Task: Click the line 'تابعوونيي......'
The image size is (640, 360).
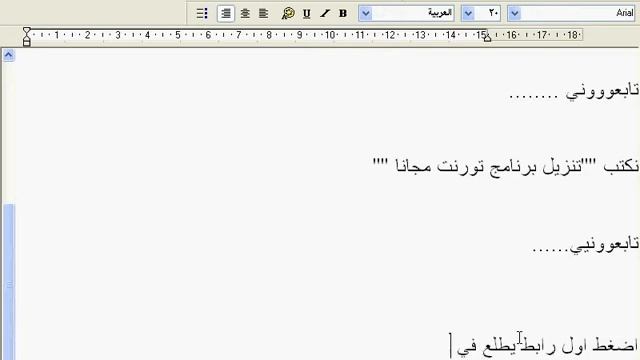Action: click(586, 244)
